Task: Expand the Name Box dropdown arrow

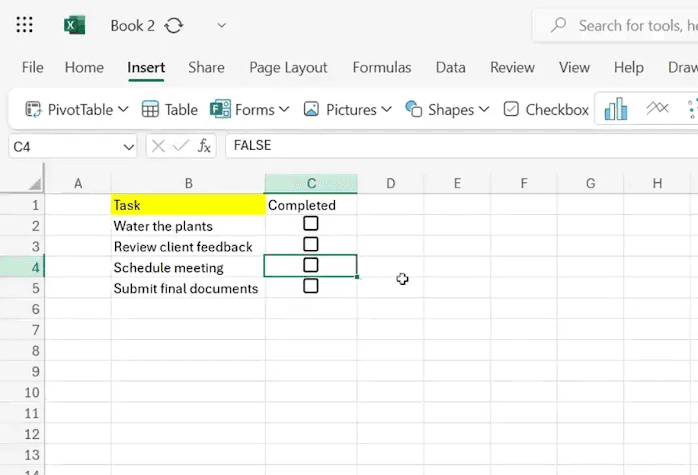Action: tap(129, 147)
